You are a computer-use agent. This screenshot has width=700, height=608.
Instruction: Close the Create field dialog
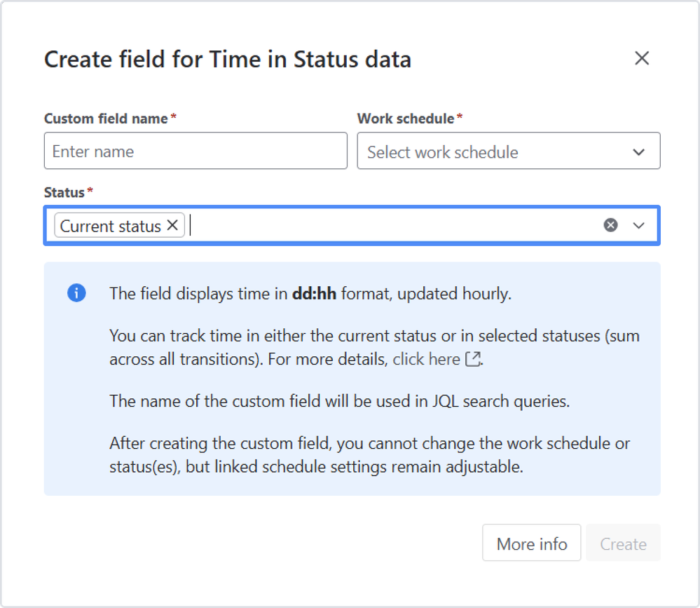(x=641, y=59)
